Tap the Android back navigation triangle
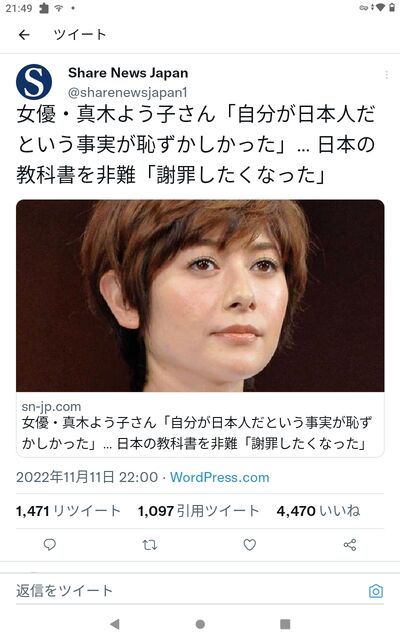This screenshot has width=400, height=640. coord(115,624)
